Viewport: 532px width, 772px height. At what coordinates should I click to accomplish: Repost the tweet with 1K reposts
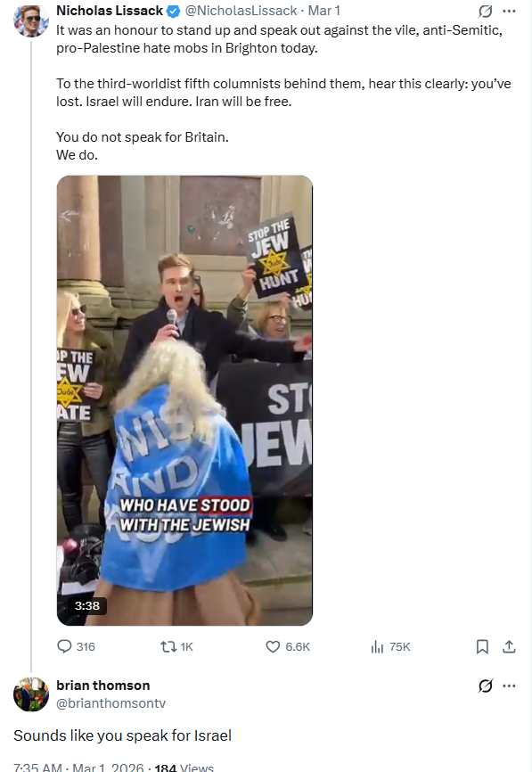(177, 646)
